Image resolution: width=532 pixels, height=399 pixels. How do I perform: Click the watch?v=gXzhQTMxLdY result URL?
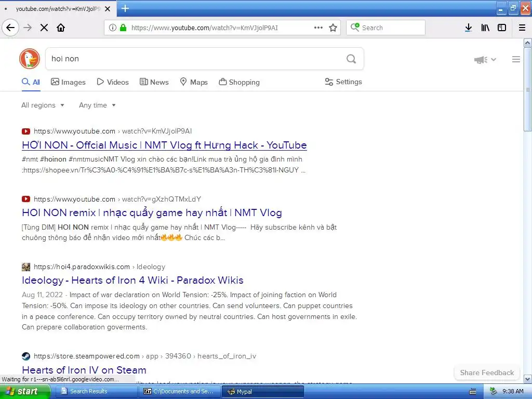(117, 199)
